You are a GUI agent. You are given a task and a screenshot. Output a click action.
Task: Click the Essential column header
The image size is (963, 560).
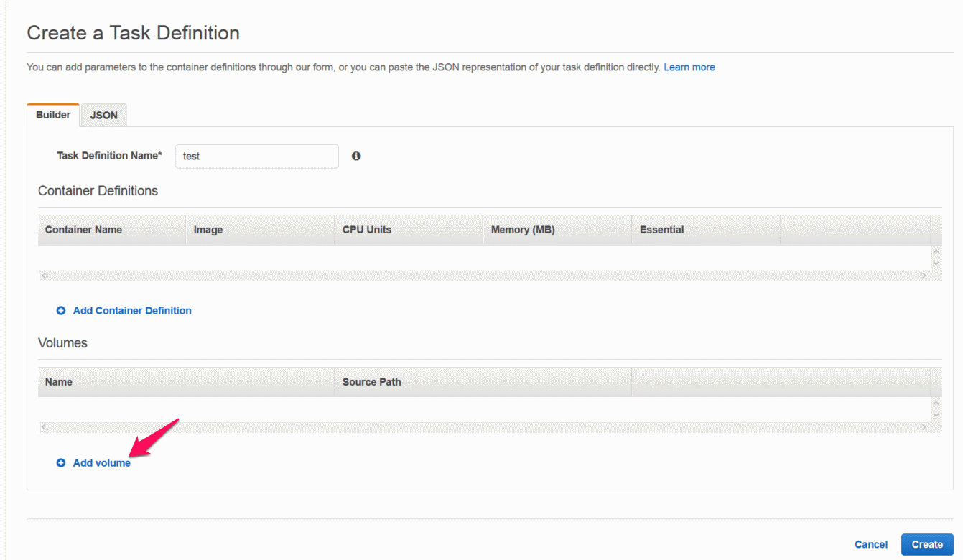(x=706, y=230)
